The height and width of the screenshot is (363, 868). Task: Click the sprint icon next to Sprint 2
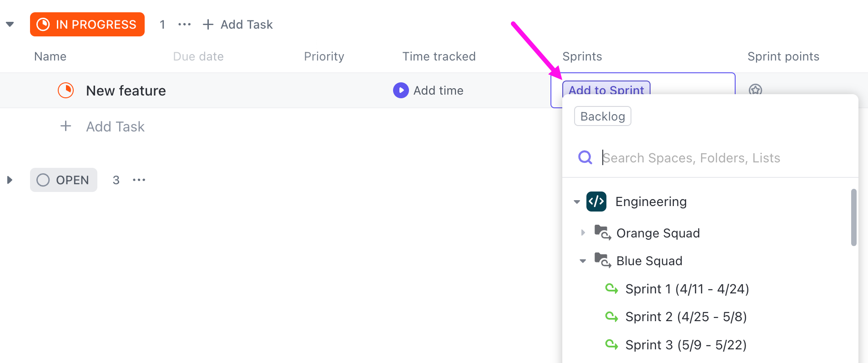[612, 317]
